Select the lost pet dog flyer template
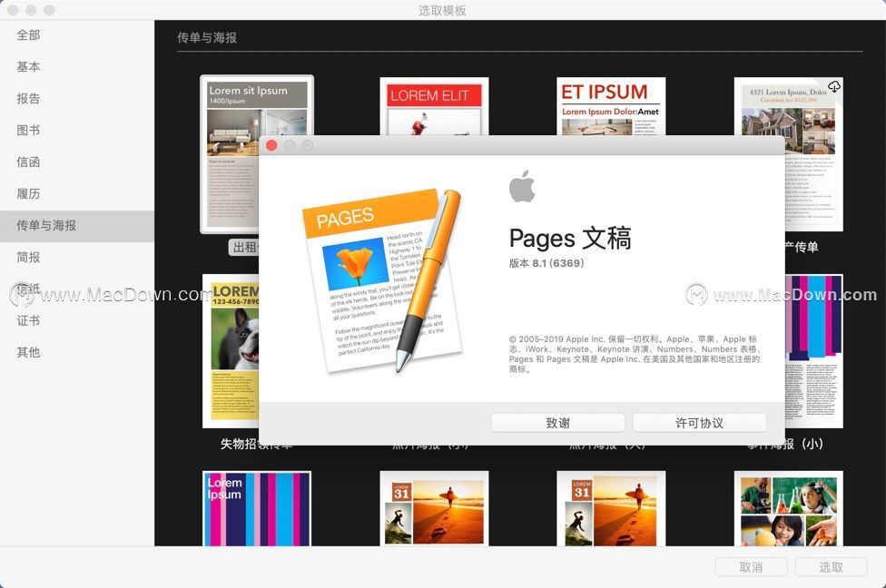 pyautogui.click(x=231, y=351)
